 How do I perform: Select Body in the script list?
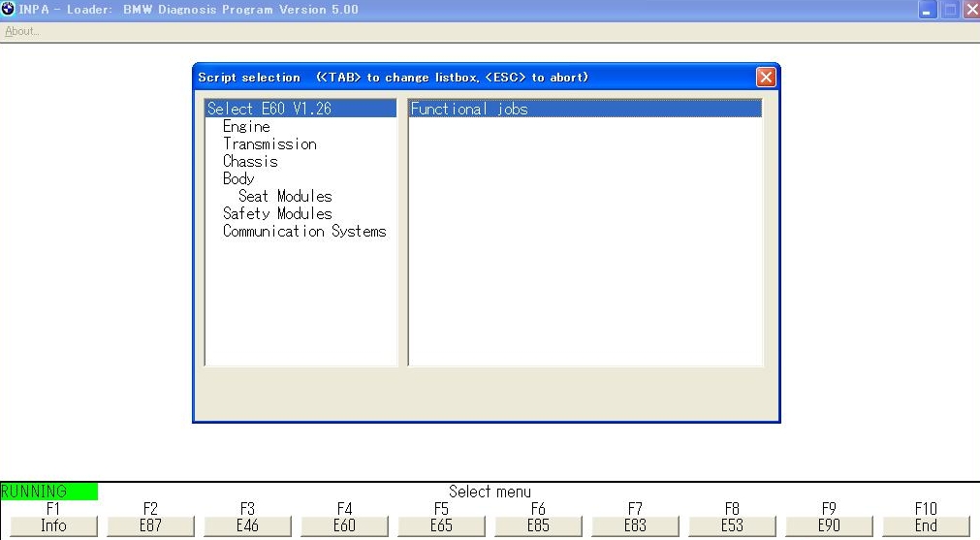point(238,178)
